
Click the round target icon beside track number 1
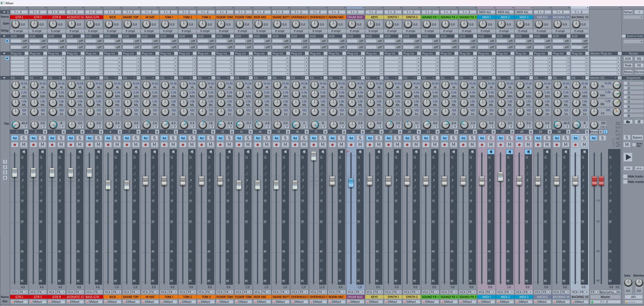tap(26, 132)
